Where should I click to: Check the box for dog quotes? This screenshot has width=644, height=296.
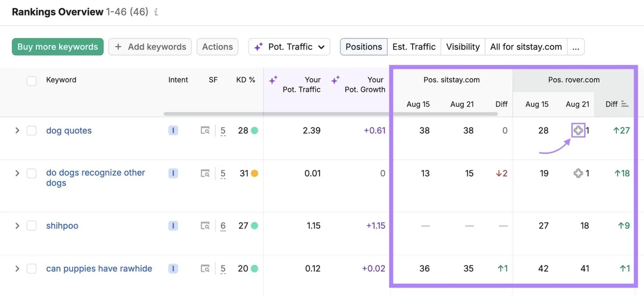point(32,131)
